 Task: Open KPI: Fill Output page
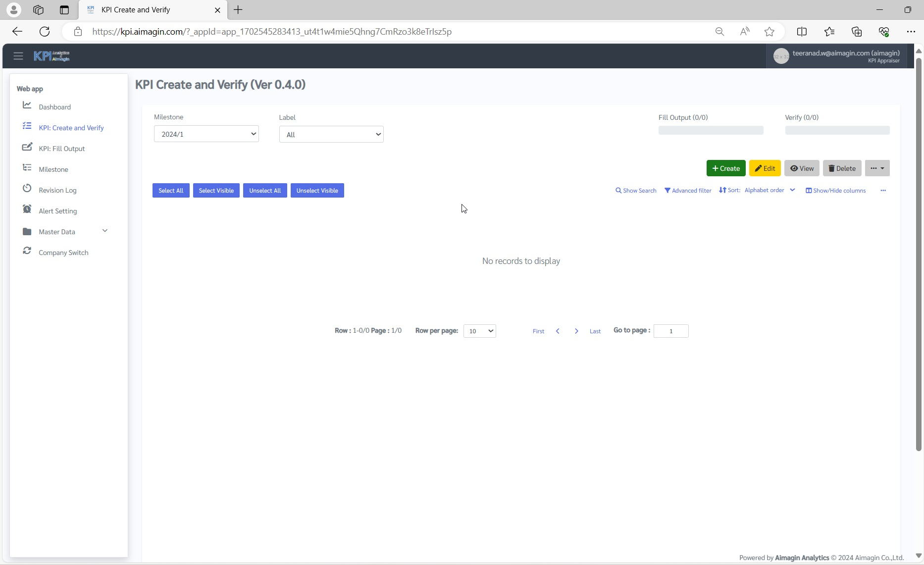[x=61, y=149]
